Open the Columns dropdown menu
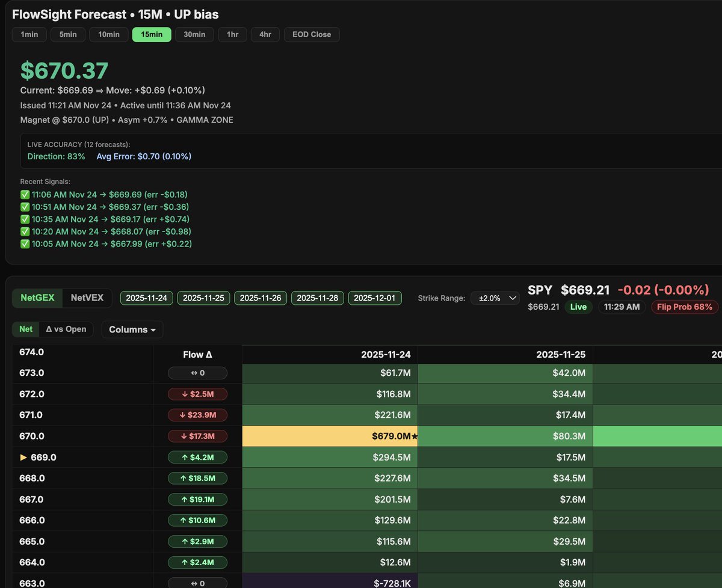The width and height of the screenshot is (722, 588). coord(132,329)
